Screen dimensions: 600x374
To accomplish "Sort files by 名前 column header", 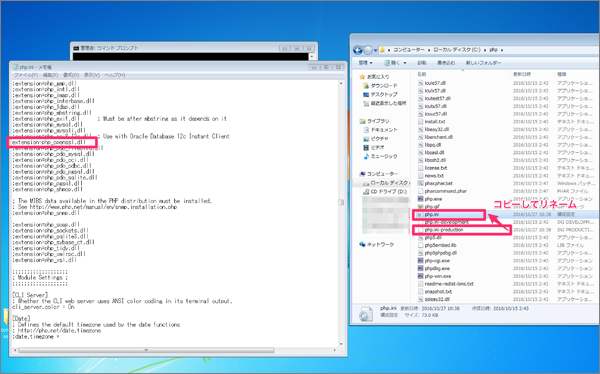I will [x=421, y=74].
